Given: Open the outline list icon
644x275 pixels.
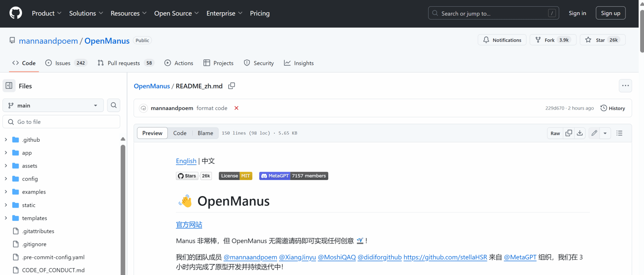Looking at the screenshot, I should tap(619, 133).
